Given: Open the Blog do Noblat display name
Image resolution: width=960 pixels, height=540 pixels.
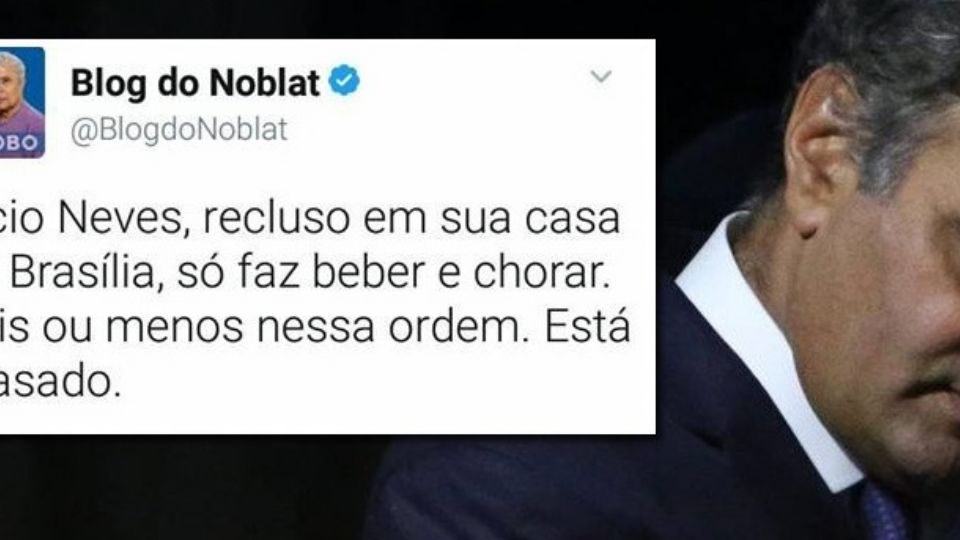Looking at the screenshot, I should pyautogui.click(x=195, y=82).
